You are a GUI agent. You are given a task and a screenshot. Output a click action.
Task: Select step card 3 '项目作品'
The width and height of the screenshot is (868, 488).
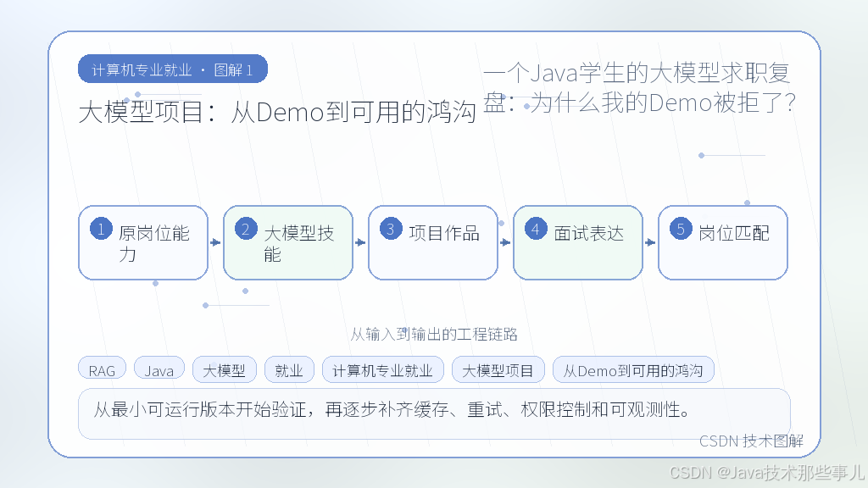[433, 242]
